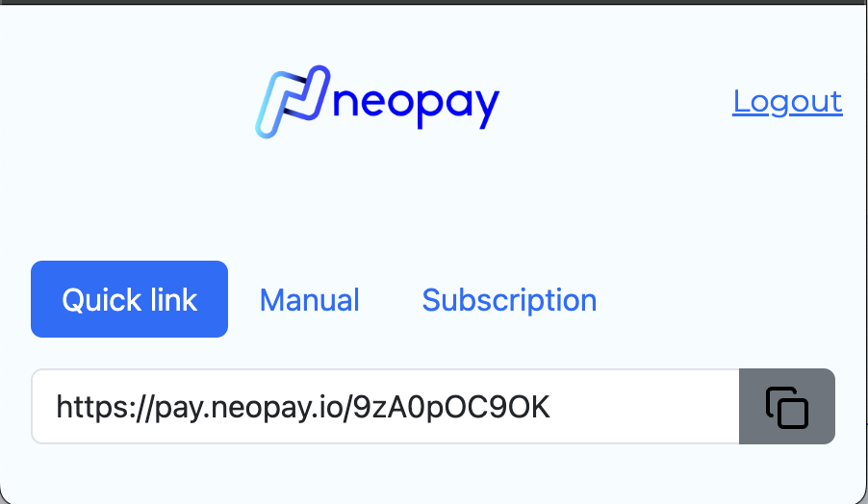The image size is (868, 504).
Task: Click the word Manual beside Quick link
Action: [x=310, y=300]
